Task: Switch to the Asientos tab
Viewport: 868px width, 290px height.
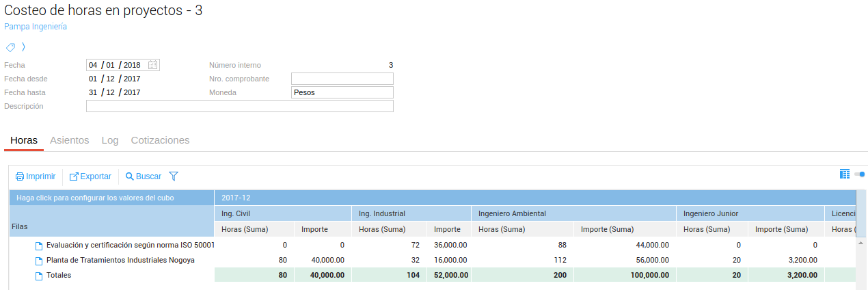Action: coord(70,140)
